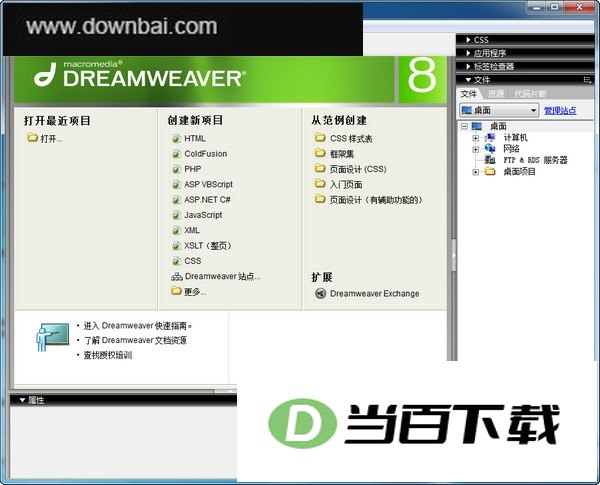The width and height of the screenshot is (600, 485).
Task: Click the 管理站点 link
Action: pos(560,111)
